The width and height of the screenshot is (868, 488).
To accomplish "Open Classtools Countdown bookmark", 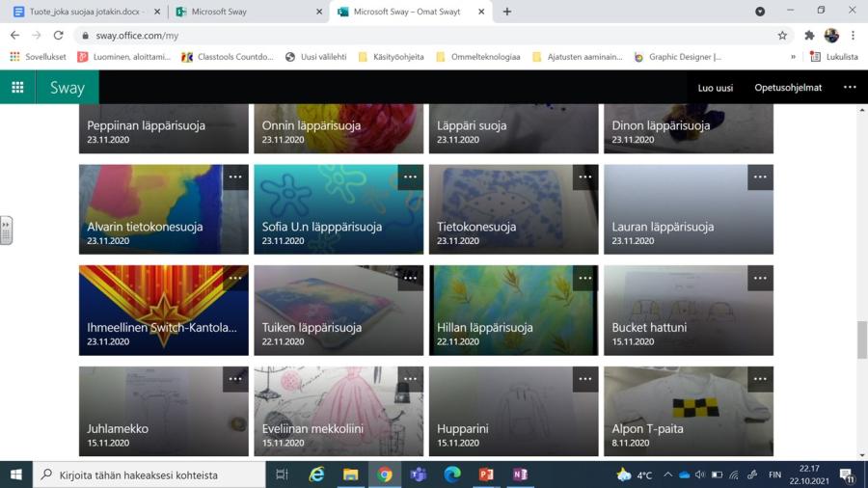I will tap(228, 57).
